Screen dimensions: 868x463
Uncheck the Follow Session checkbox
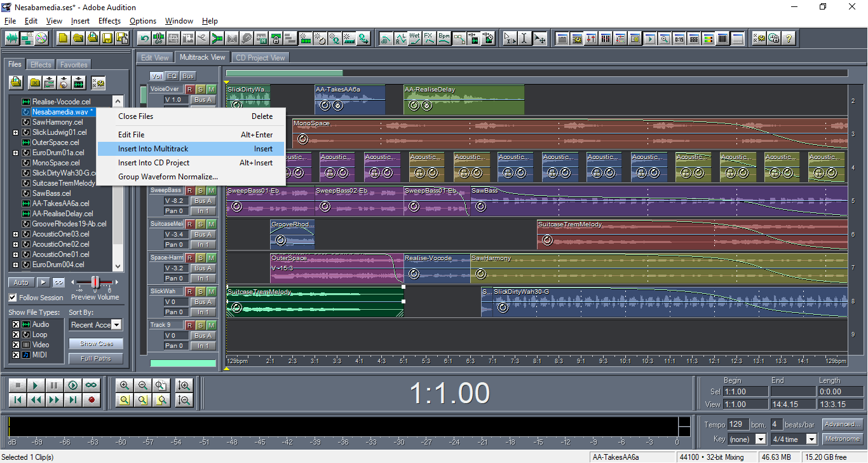(13, 298)
